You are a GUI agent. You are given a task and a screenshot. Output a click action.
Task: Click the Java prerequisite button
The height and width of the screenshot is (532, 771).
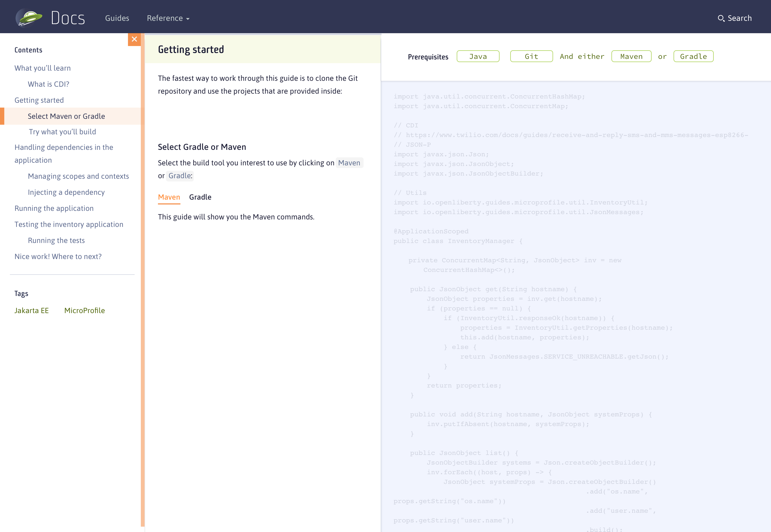[478, 56]
